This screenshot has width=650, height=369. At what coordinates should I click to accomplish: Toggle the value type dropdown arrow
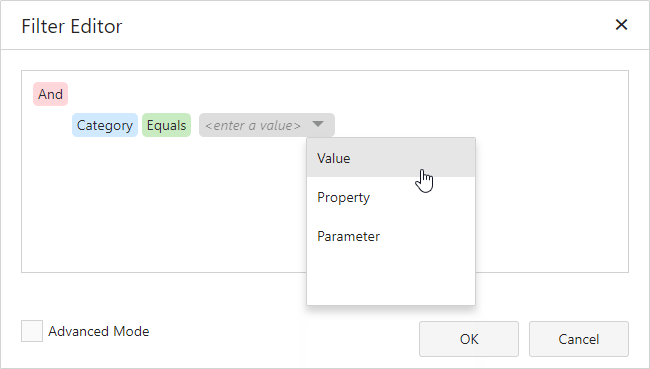point(318,124)
